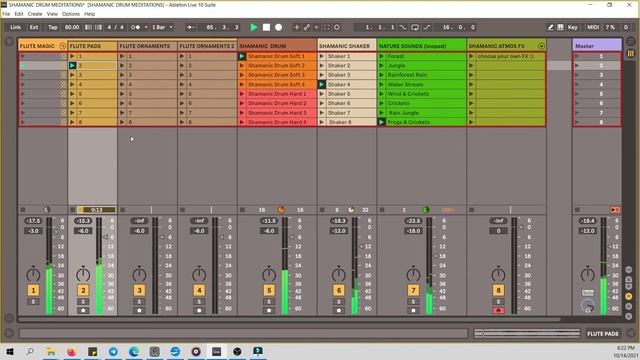The width and height of the screenshot is (640, 360).
Task: Toggle Ext sync button
Action: [x=34, y=27]
